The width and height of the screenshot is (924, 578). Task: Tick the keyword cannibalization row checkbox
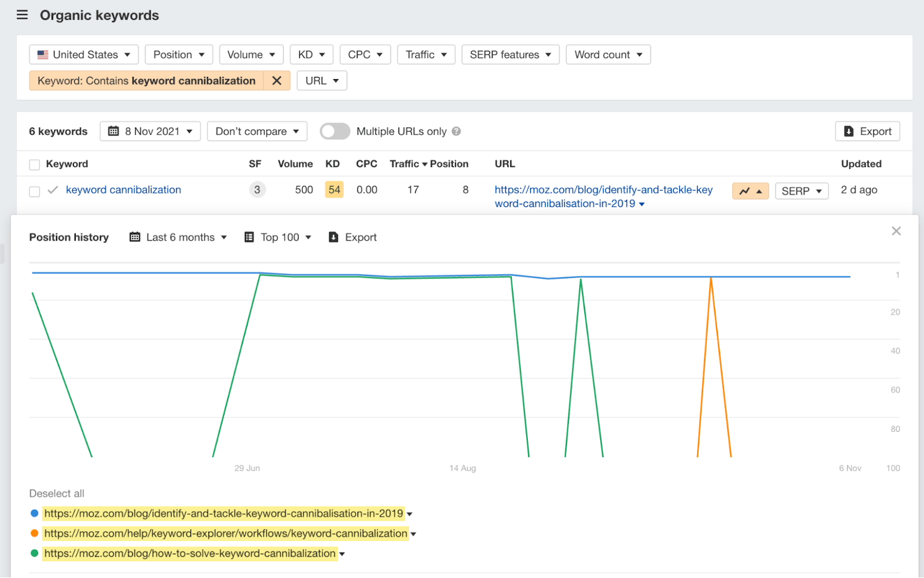click(34, 191)
